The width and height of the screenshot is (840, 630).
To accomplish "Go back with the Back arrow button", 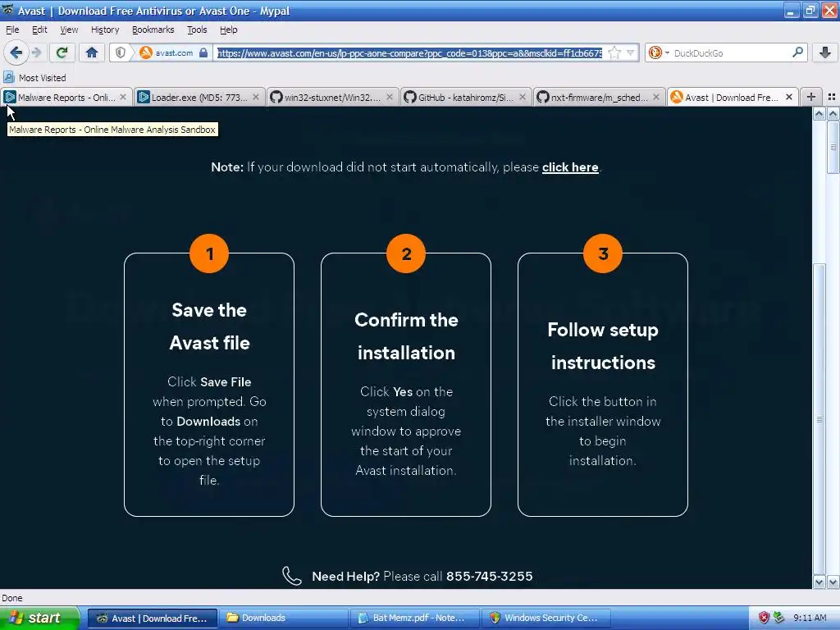I will pos(16,52).
